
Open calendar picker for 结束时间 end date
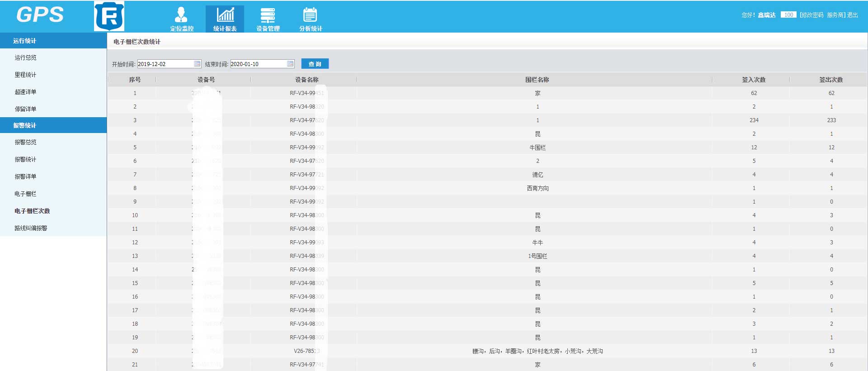point(290,64)
